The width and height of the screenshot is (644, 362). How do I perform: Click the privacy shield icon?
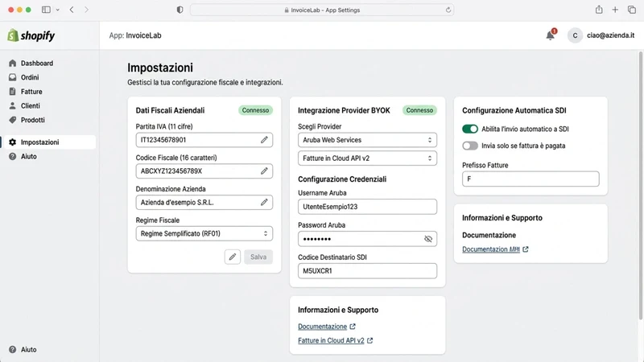[x=180, y=10]
